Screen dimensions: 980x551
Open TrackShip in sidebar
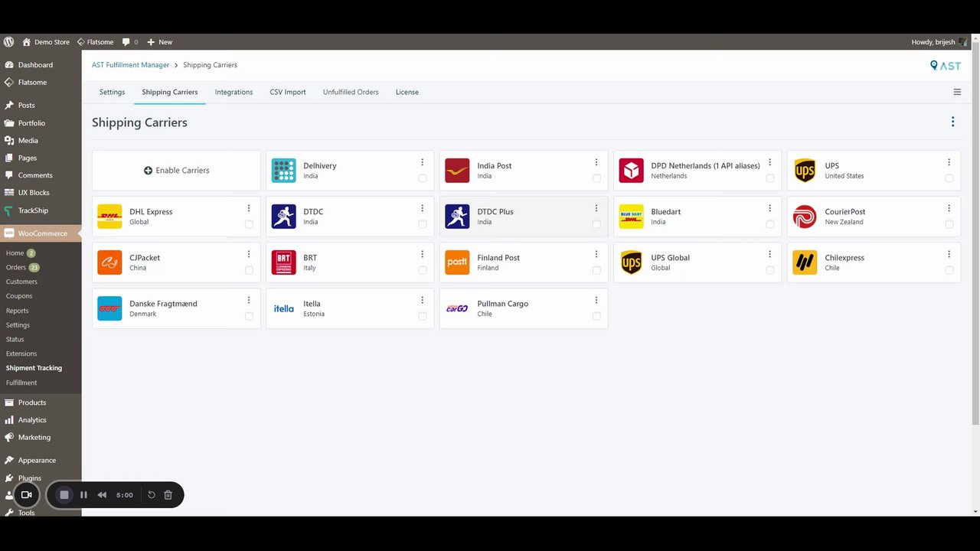point(33,210)
